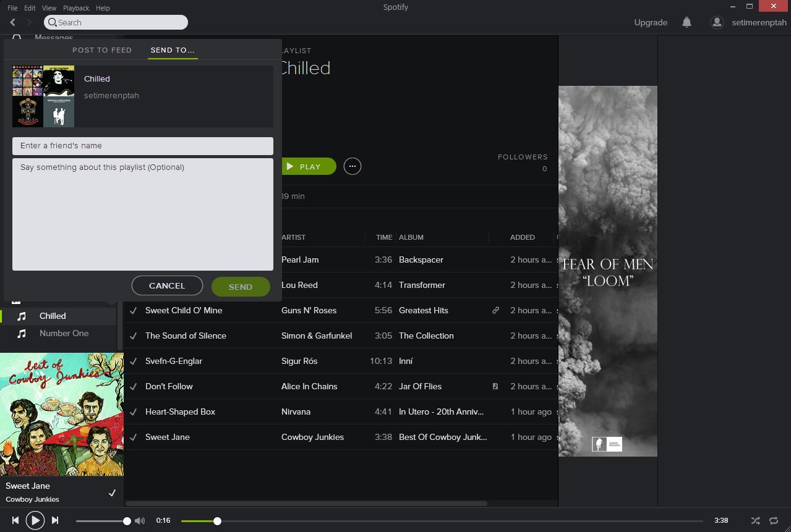The width and height of the screenshot is (791, 532).
Task: Focus the friend's name field
Action: [x=143, y=146]
